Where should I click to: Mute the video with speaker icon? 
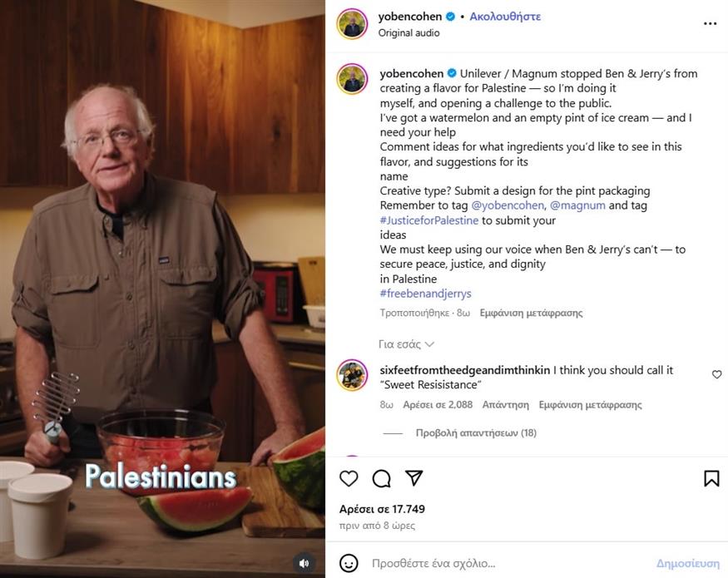[305, 563]
